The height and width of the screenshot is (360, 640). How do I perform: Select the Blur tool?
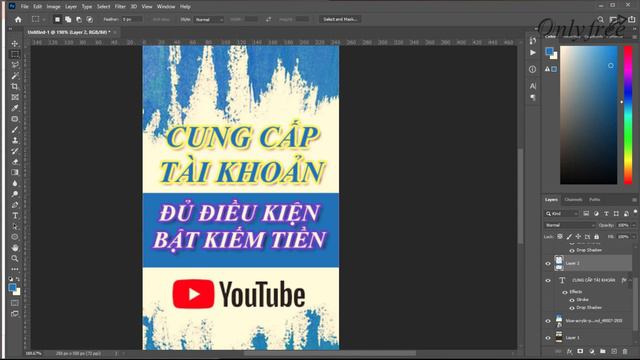(x=15, y=183)
